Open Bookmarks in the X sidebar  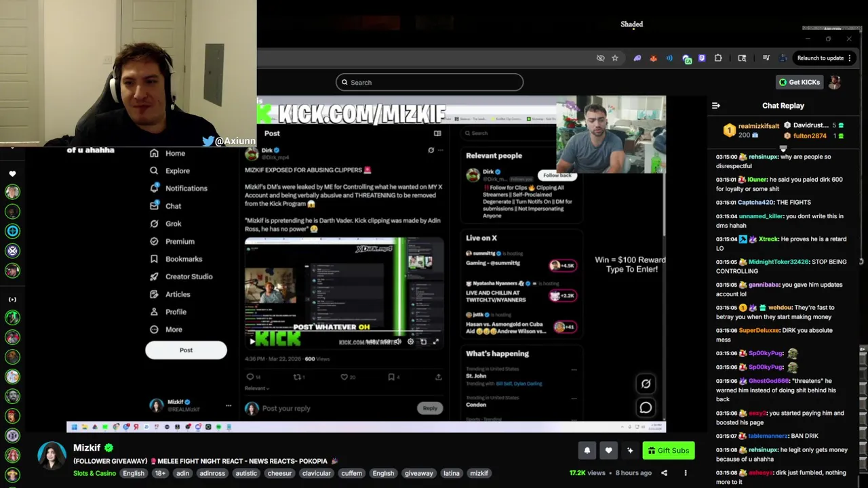coord(176,259)
